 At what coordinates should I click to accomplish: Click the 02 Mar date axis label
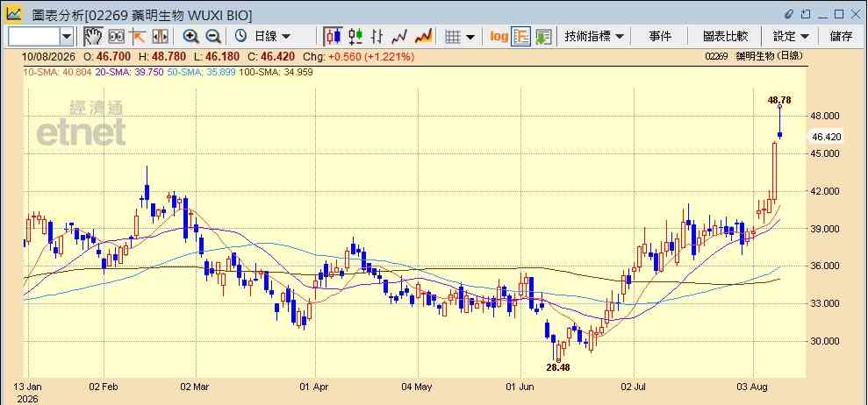[x=196, y=387]
